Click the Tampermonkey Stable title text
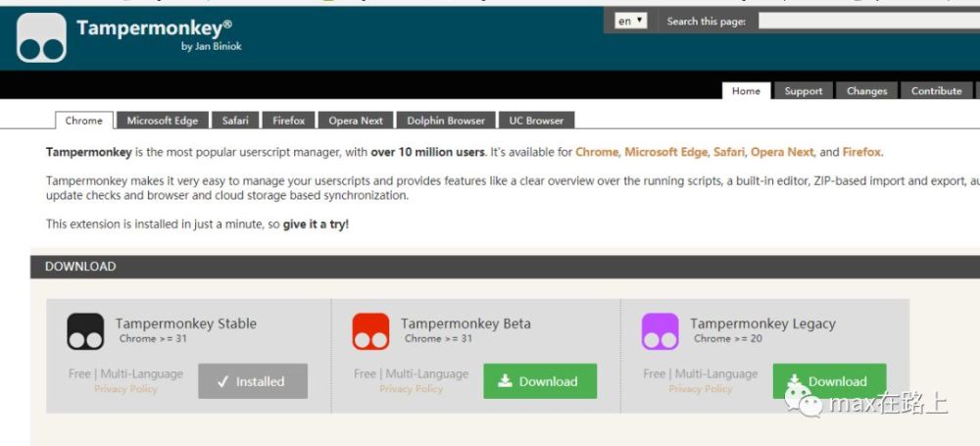 tap(185, 324)
